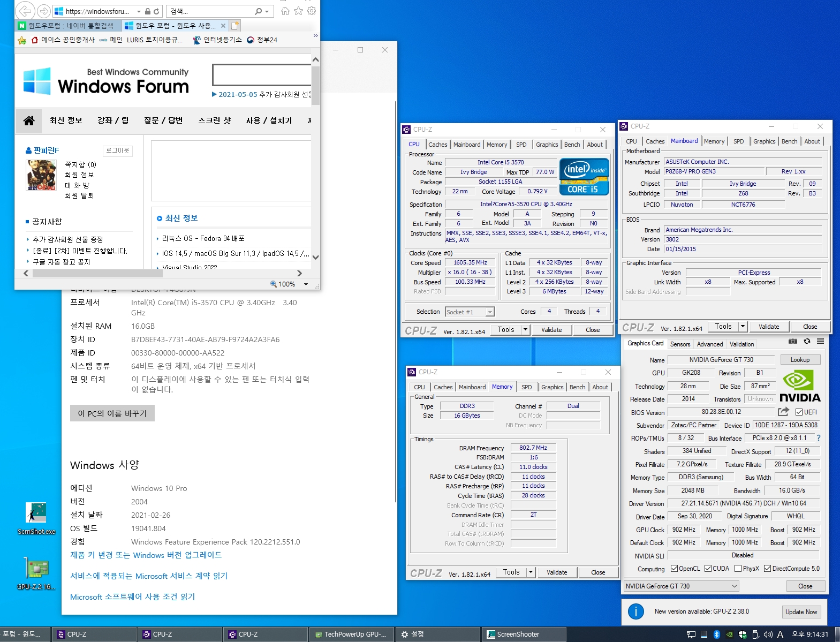Click browser horizontal scrollbar thumb
840x642 pixels.
(97, 273)
